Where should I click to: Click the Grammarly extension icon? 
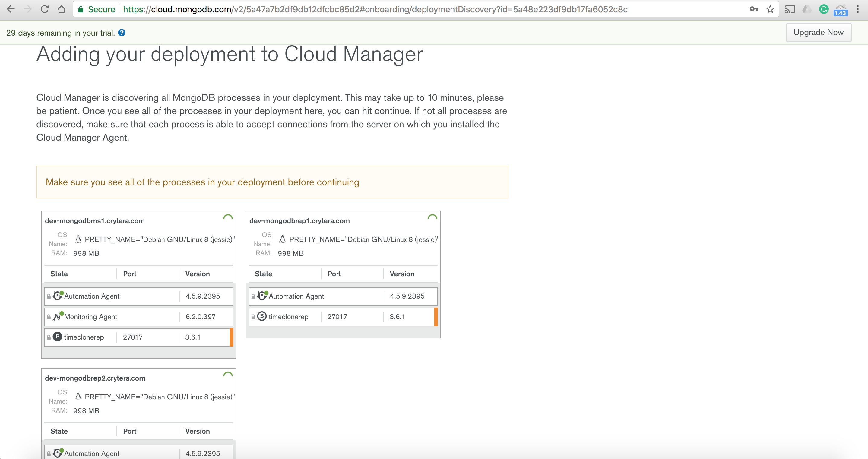[x=824, y=9]
